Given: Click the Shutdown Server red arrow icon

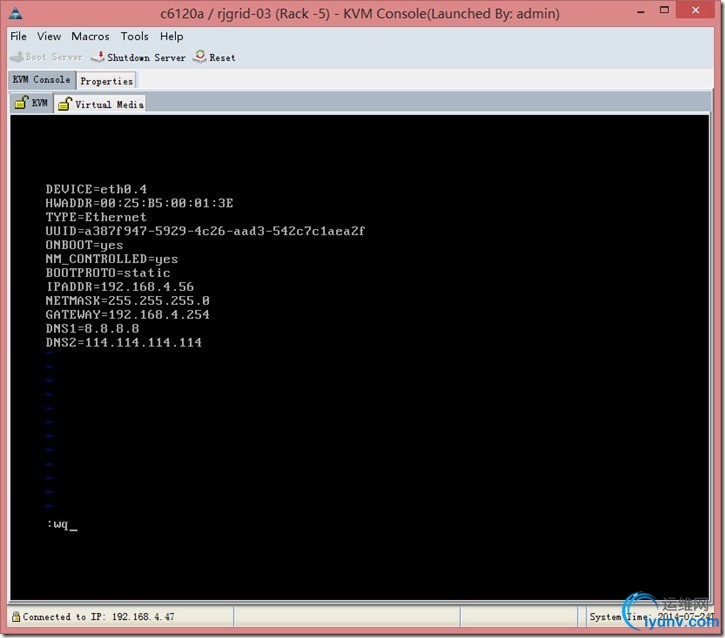Looking at the screenshot, I should pos(98,57).
